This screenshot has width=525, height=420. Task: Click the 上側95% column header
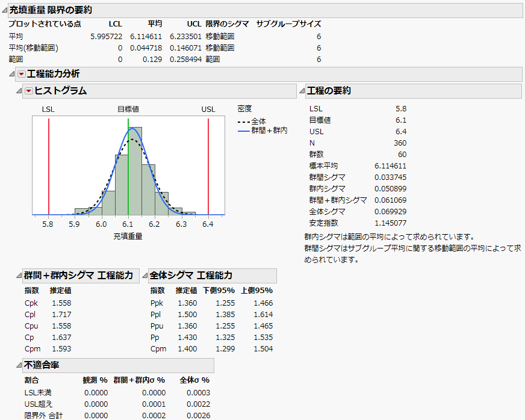click(x=257, y=291)
